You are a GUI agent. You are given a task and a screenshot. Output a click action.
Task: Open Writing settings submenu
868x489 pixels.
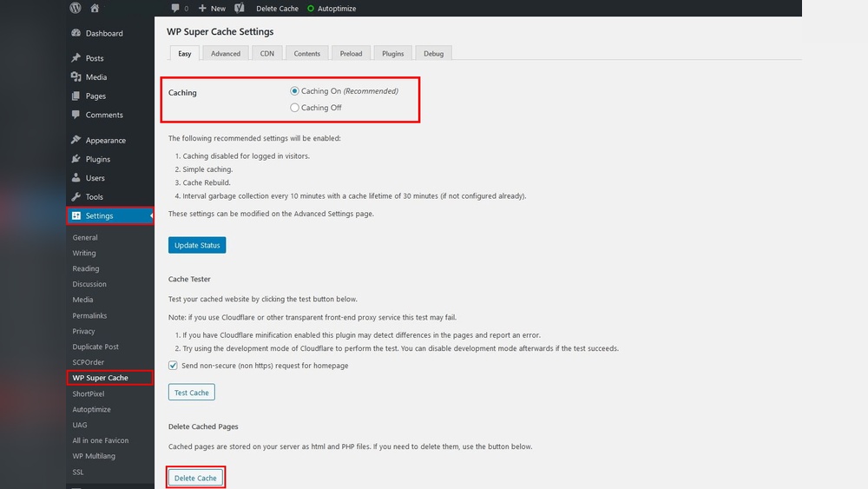click(84, 253)
